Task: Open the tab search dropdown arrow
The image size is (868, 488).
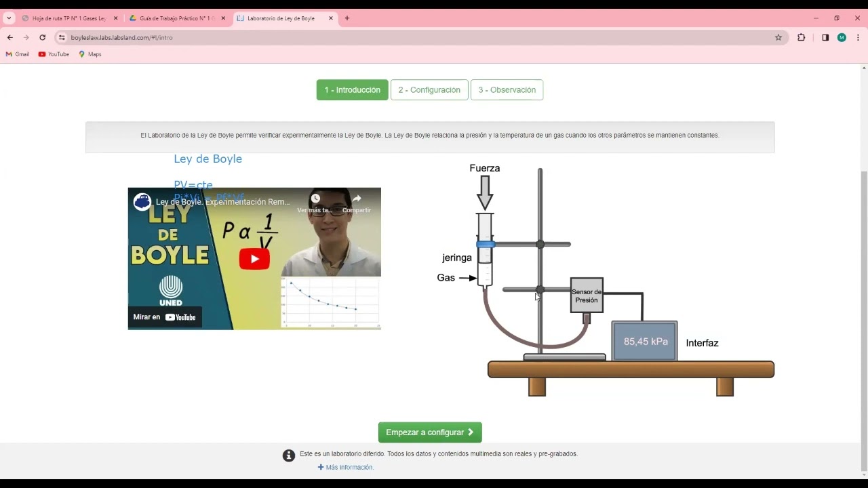Action: point(9,18)
